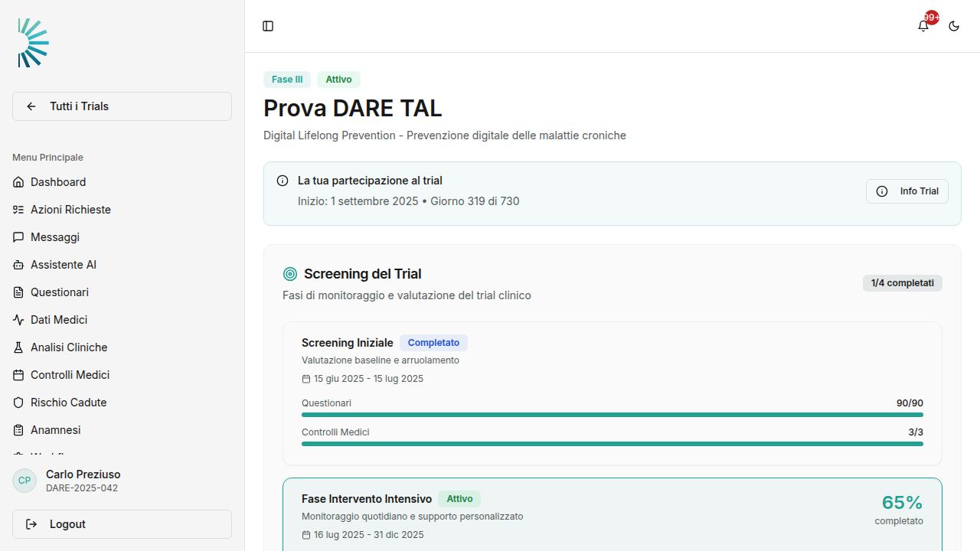Click the 1/4 completati badge

click(x=903, y=283)
